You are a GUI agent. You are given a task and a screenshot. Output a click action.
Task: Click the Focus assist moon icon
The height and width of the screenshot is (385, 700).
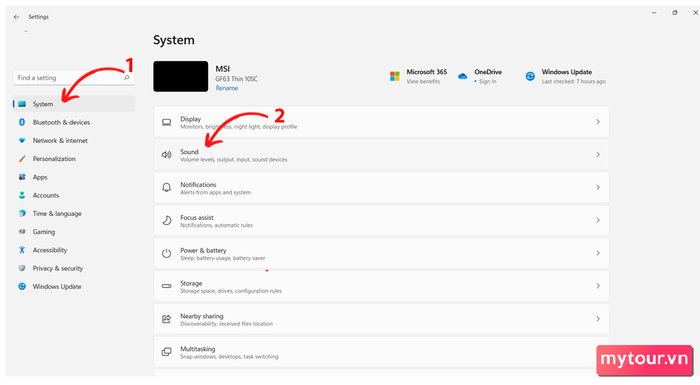coord(167,220)
